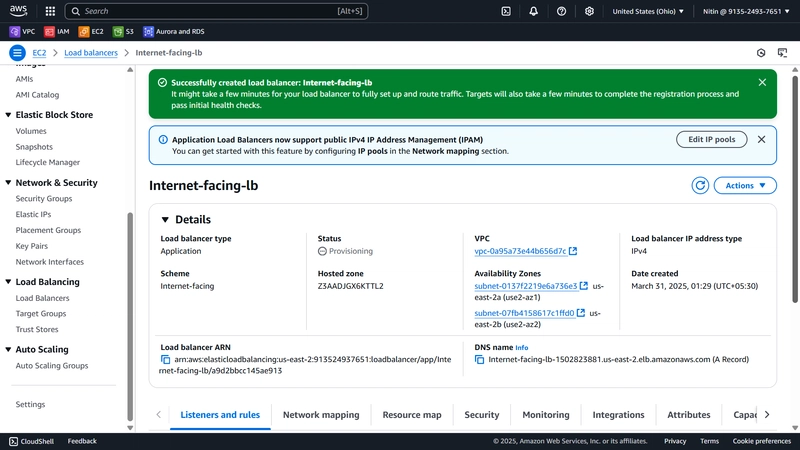
Task: Click CloudShell icon in the footer
Action: click(x=13, y=441)
